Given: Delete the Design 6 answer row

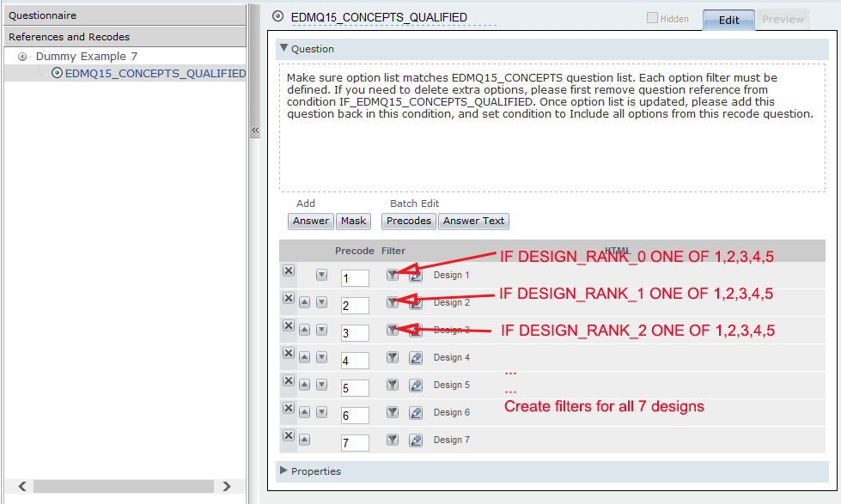Looking at the screenshot, I should (289, 408).
